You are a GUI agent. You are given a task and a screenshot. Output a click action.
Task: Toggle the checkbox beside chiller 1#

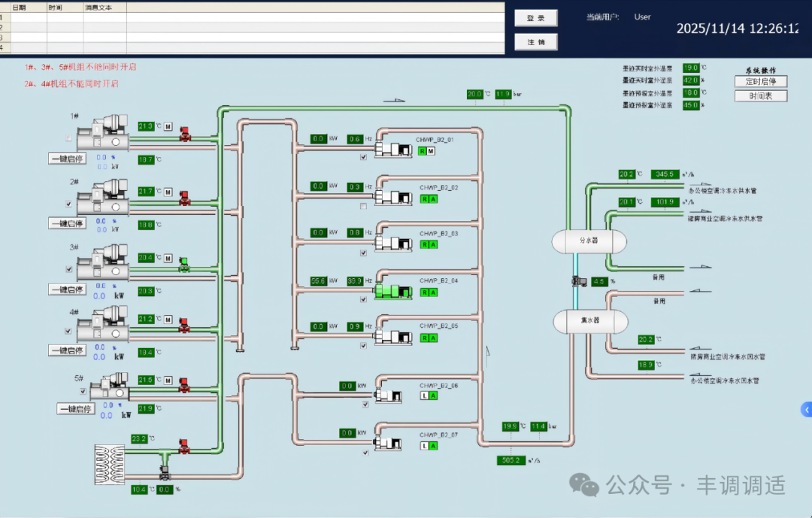coord(68,138)
